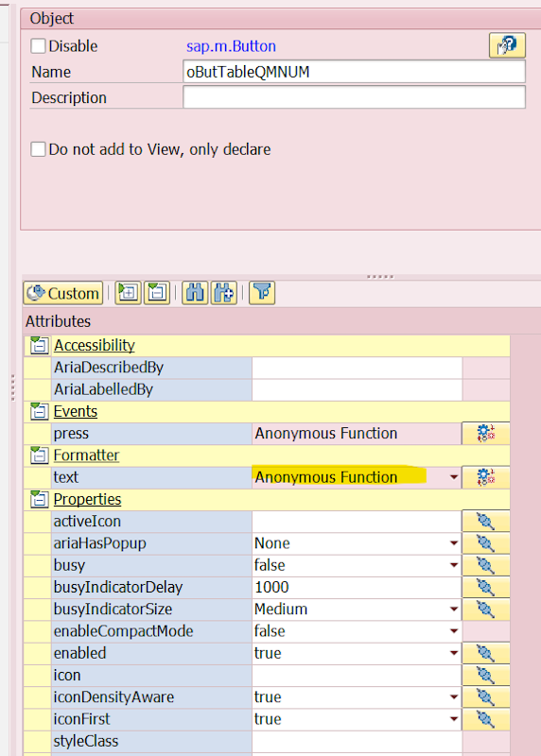Open the ariaHasPopup dropdown arrow
The width and height of the screenshot is (541, 756).
(x=454, y=543)
